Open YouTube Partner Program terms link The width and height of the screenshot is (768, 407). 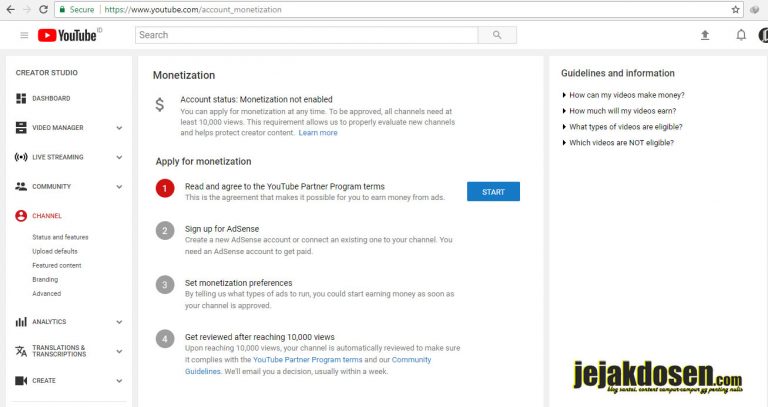click(x=308, y=359)
